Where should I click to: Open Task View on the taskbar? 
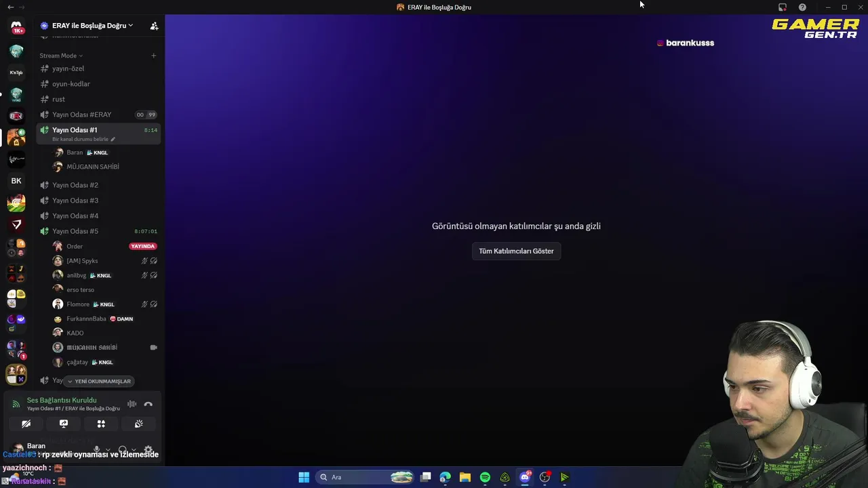point(426,477)
